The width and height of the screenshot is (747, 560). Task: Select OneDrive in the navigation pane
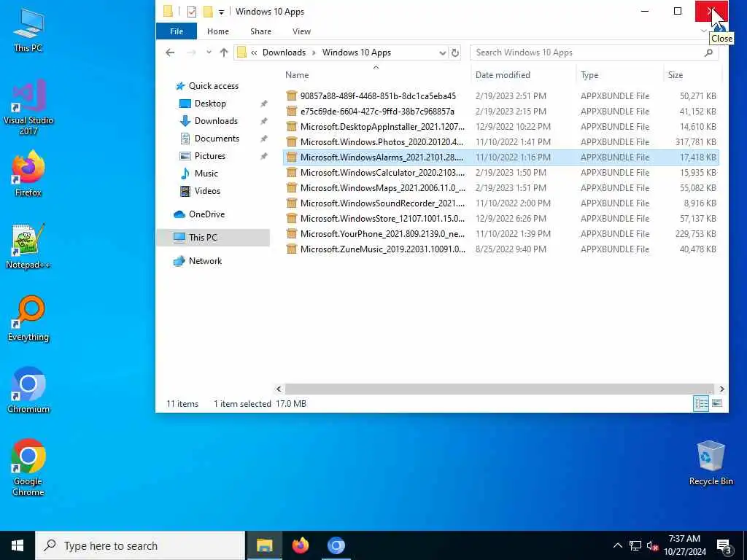tap(206, 214)
